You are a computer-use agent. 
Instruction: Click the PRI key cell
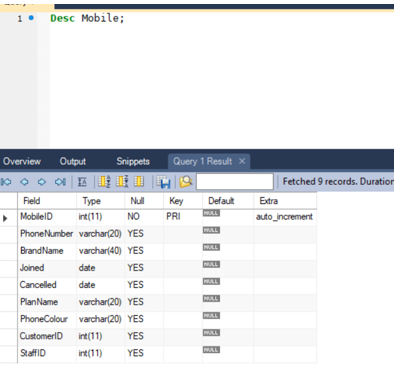pyautogui.click(x=183, y=217)
